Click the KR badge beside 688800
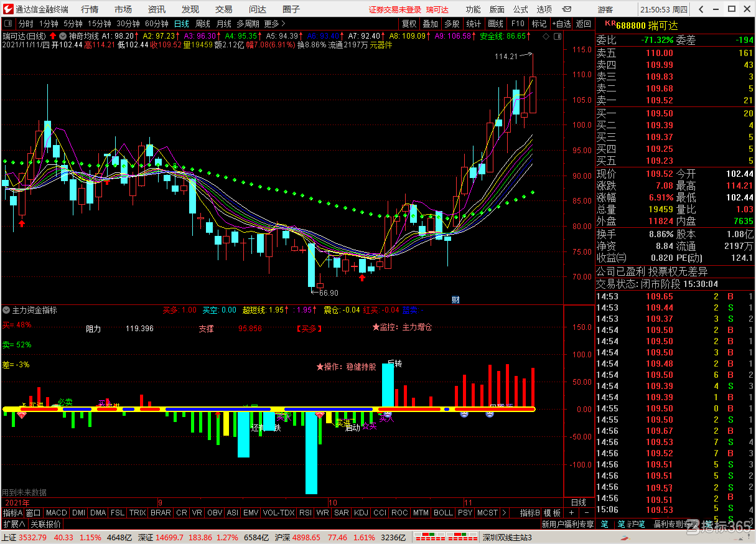The width and height of the screenshot is (756, 544). click(x=610, y=23)
